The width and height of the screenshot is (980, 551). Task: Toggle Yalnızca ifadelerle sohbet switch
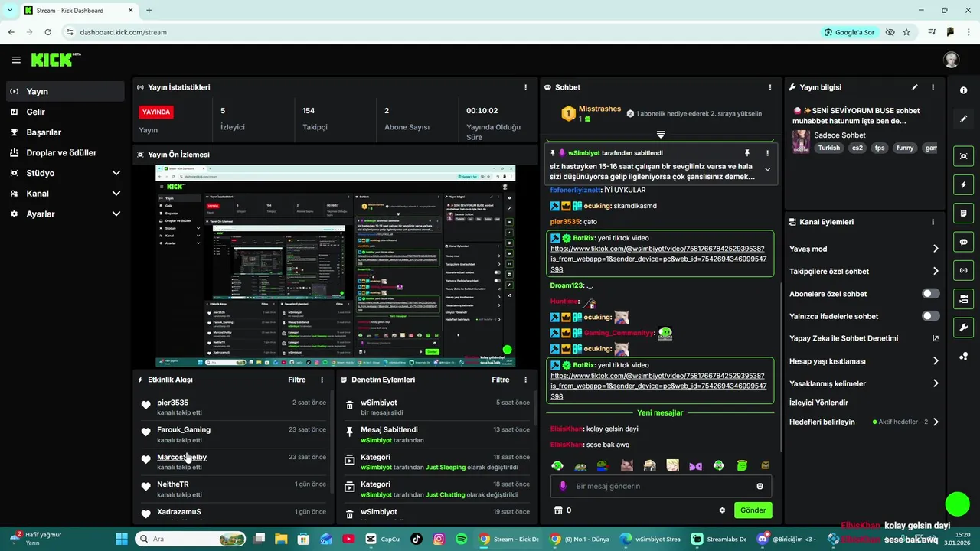pyautogui.click(x=931, y=316)
